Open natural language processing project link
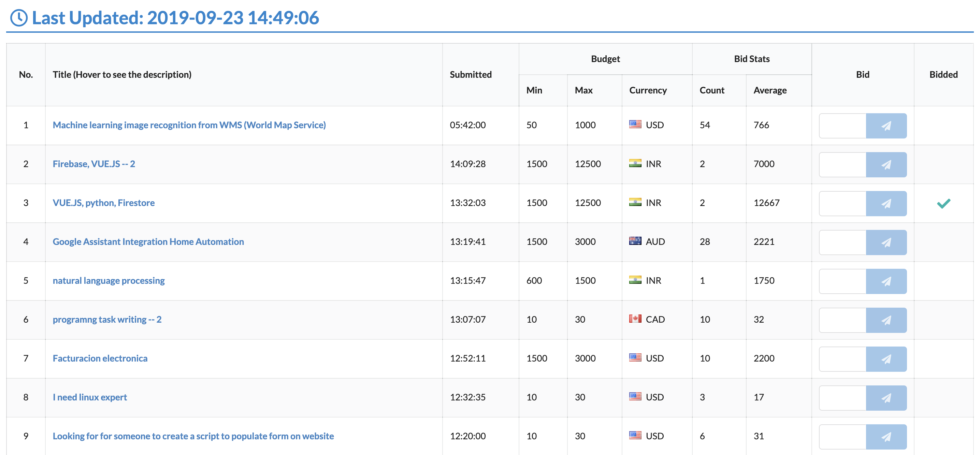The height and width of the screenshot is (455, 980). tap(109, 280)
